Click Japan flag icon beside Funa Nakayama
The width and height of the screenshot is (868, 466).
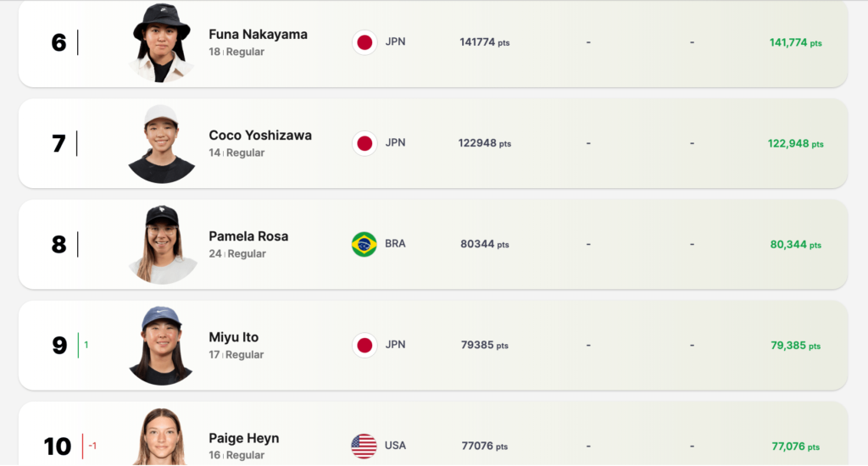click(x=364, y=42)
